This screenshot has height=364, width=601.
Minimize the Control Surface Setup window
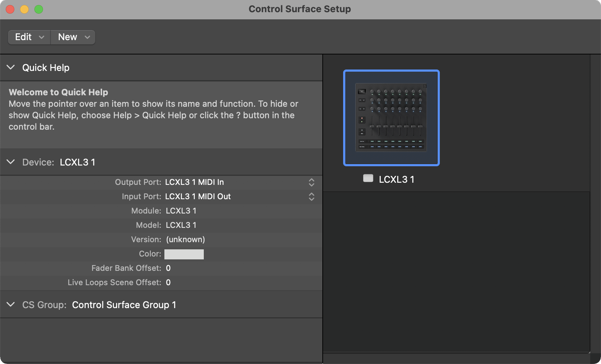24,9
